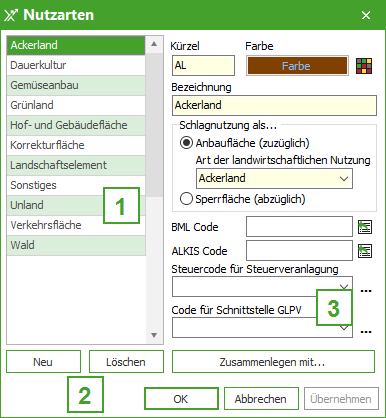Screen dimensions: 386x418
Task: Select Unland in the list
Action: coord(76,205)
